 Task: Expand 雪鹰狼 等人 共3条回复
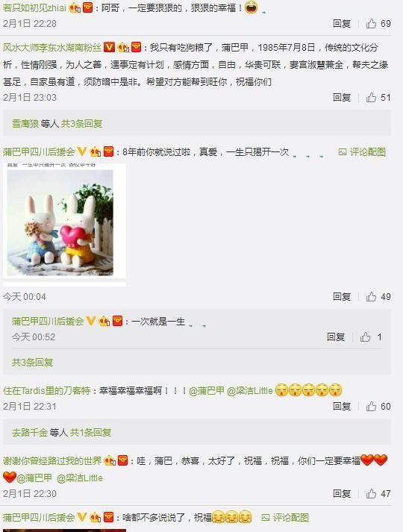coord(57,124)
